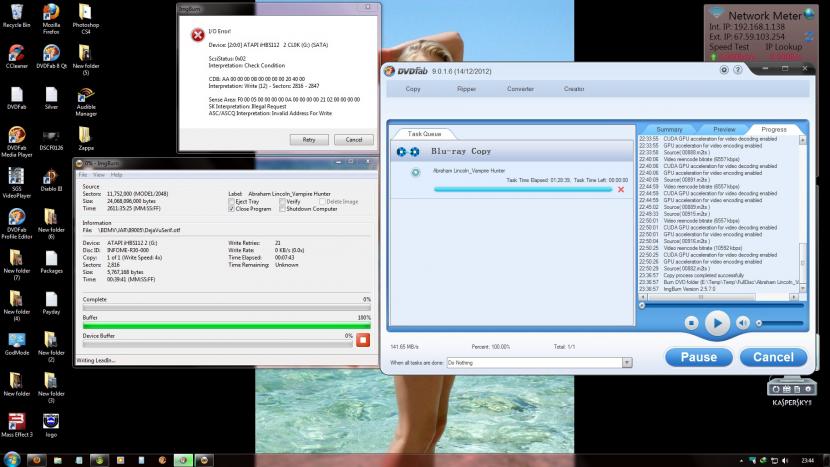Open the Recycle Bin desktop icon
Image resolution: width=830 pixels, height=467 pixels.
[14, 12]
